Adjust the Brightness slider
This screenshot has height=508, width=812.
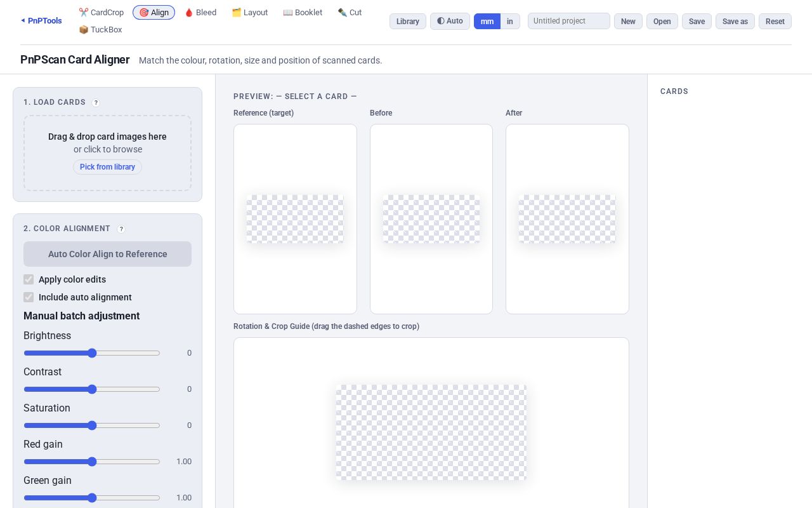pos(92,353)
